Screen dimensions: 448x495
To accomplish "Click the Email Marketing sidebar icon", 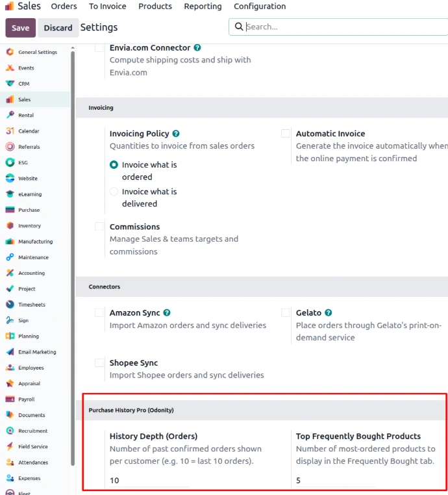I will pos(10,352).
